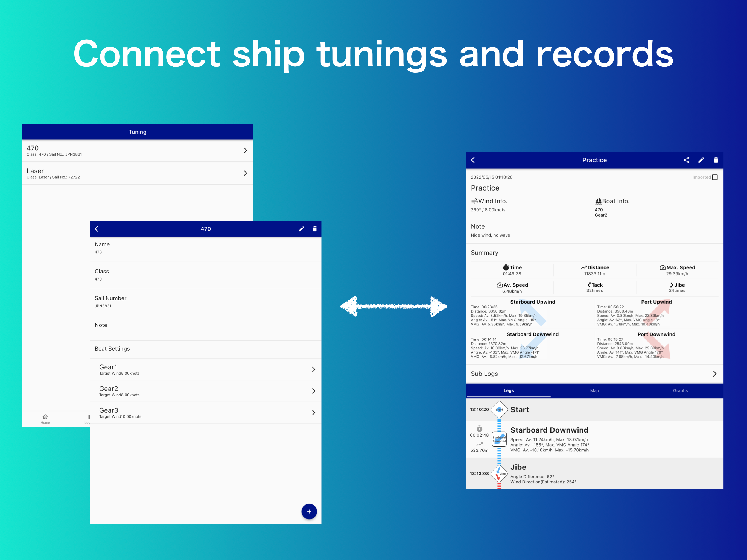Image resolution: width=747 pixels, height=560 pixels.
Task: Click the Note field in 470 screen
Action: click(206, 327)
